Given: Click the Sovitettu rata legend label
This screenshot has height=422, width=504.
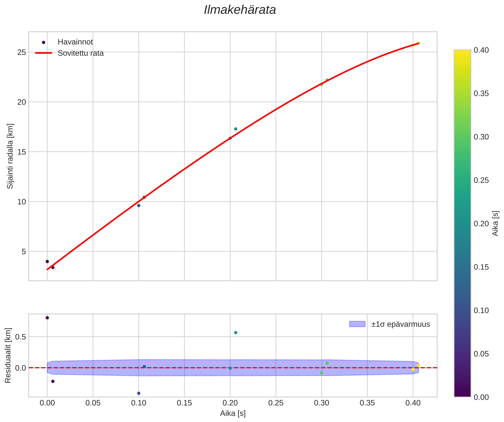Looking at the screenshot, I should pyautogui.click(x=81, y=53).
